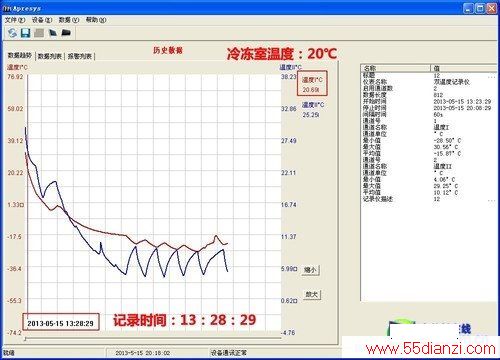Switch to the 报警列表 tab
Viewport: 500px width, 360px height.
click(x=80, y=56)
